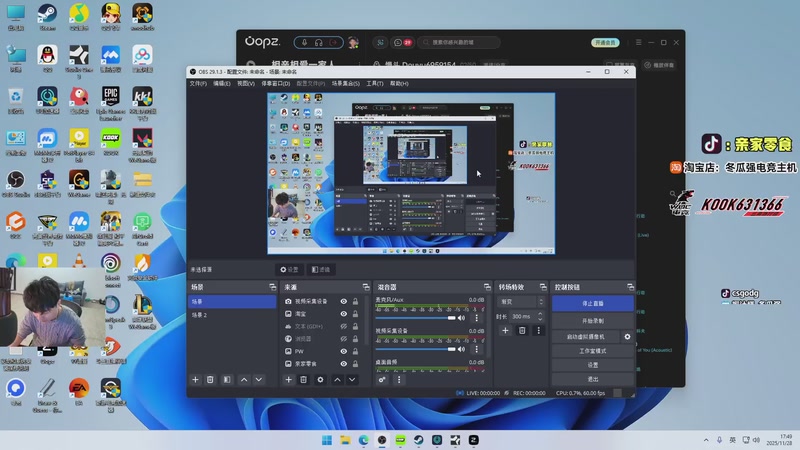
Task: Undock the Controls panel via dock icon
Action: click(631, 287)
